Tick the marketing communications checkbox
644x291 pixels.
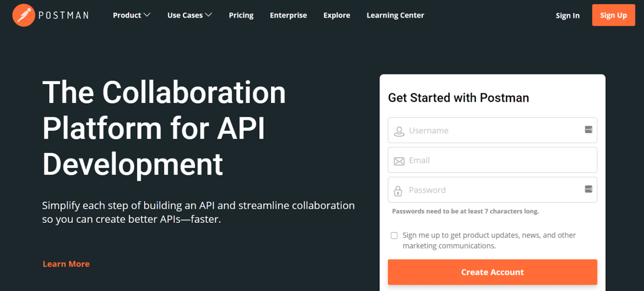pyautogui.click(x=394, y=236)
